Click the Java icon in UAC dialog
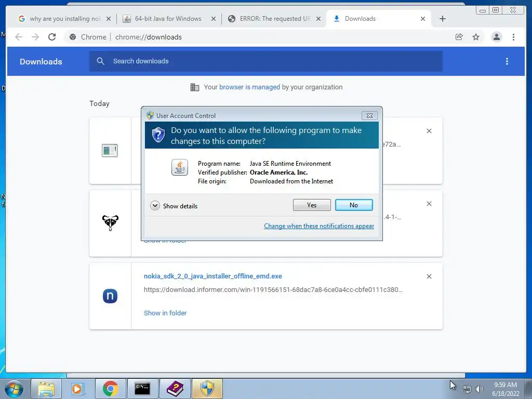The height and width of the screenshot is (399, 532). click(x=179, y=167)
